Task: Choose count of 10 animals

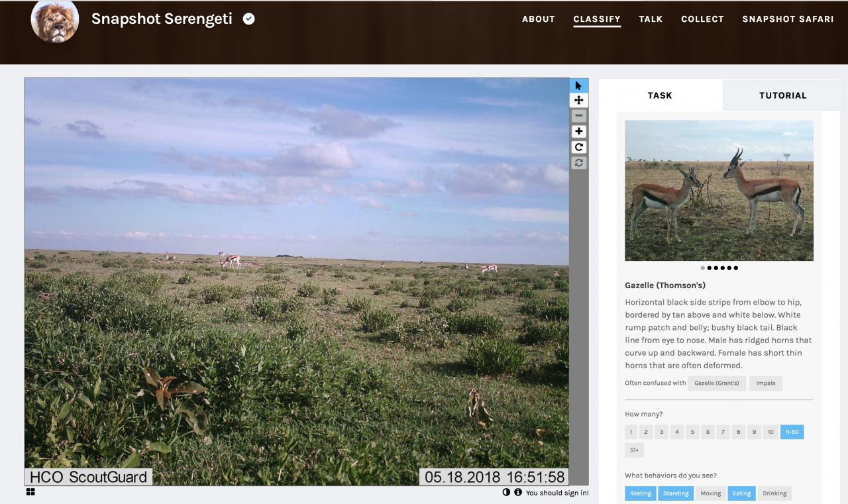Action: (770, 432)
